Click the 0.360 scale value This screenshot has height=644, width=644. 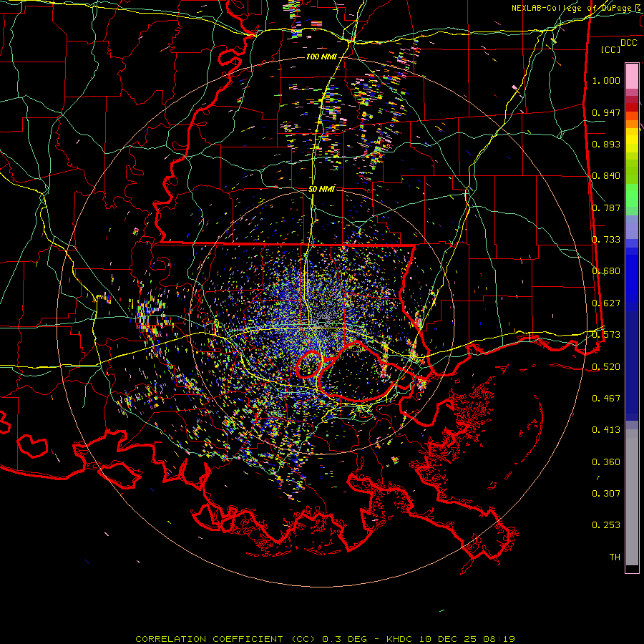[606, 462]
